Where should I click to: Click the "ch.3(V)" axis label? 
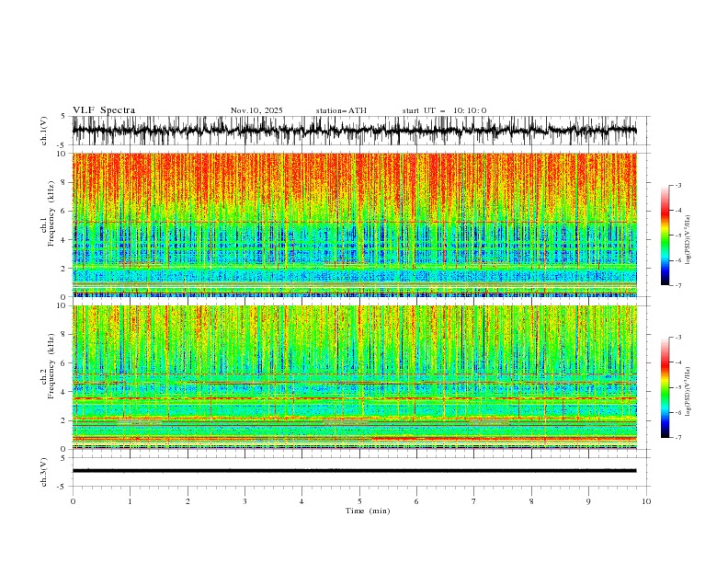44,472
